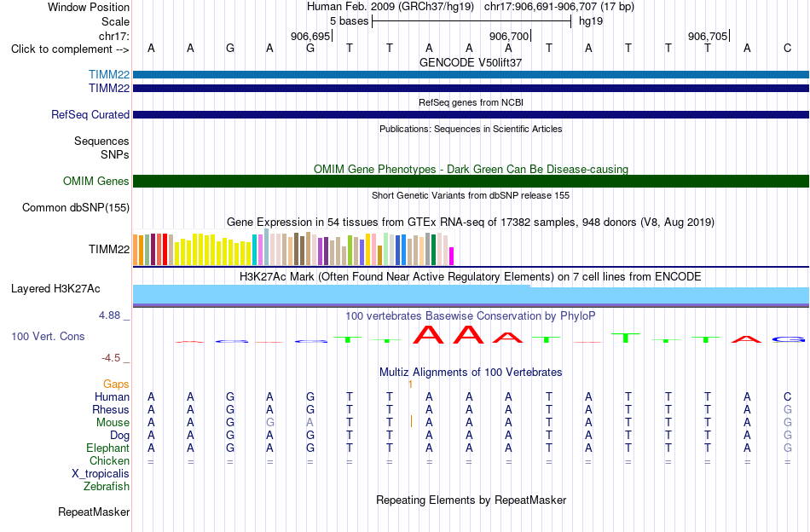Click the 906,705 position marker
Screen dimensions: 810x532
pos(708,36)
